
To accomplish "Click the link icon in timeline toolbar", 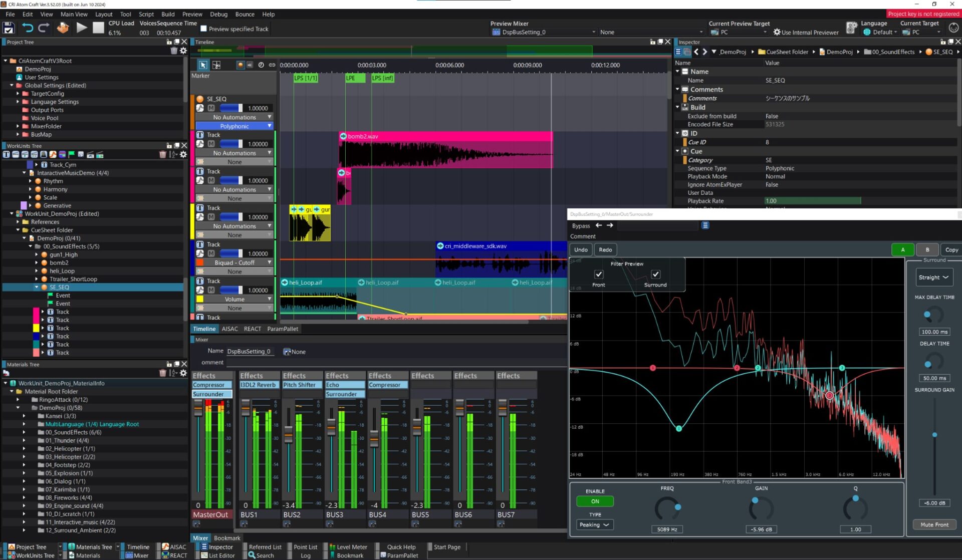I will (x=272, y=65).
